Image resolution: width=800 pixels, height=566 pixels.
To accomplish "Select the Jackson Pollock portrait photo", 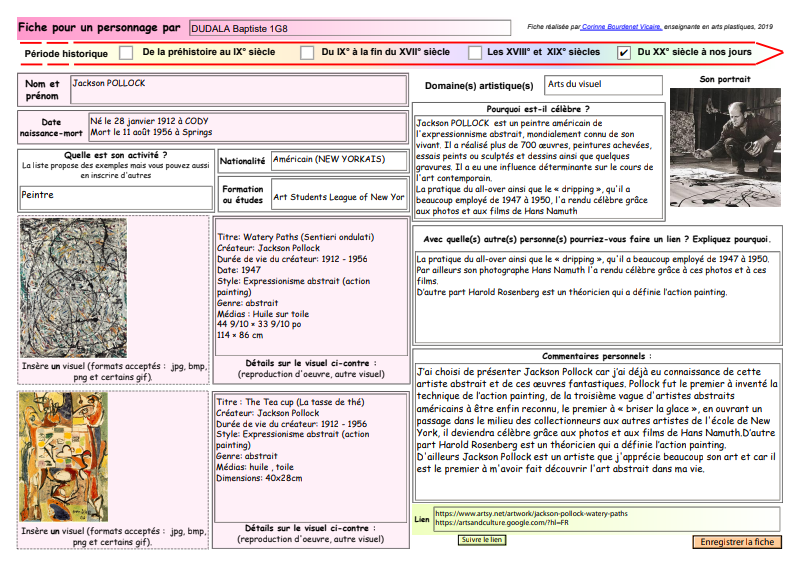I will click(725, 147).
